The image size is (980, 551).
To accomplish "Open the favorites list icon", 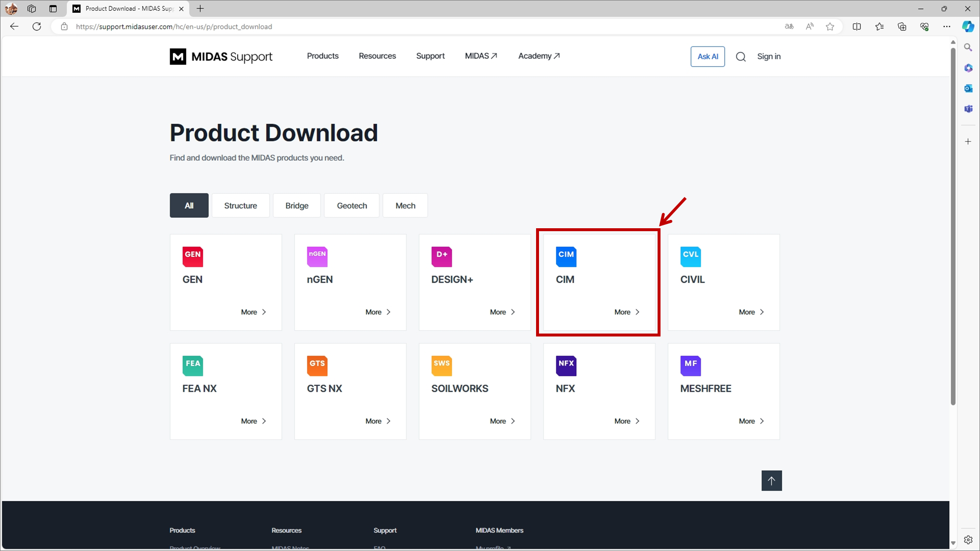I will click(880, 26).
